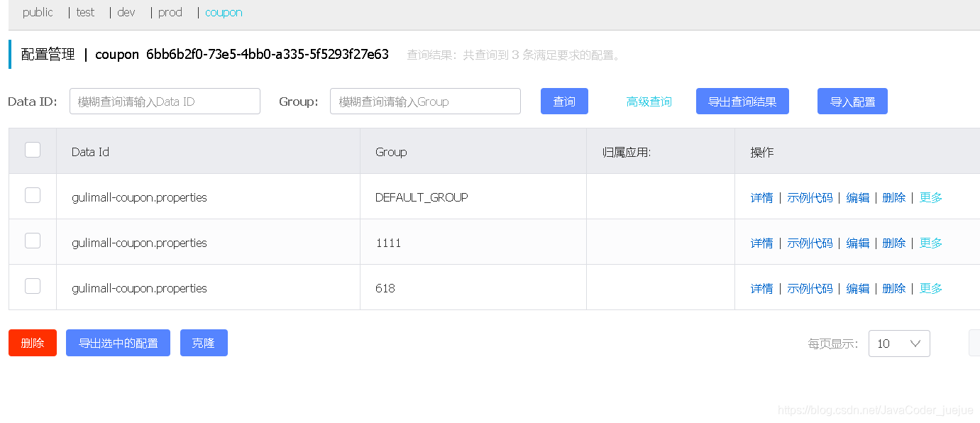Image resolution: width=980 pixels, height=423 pixels.
Task: Click the red 删除 bulk delete button
Action: coord(33,343)
